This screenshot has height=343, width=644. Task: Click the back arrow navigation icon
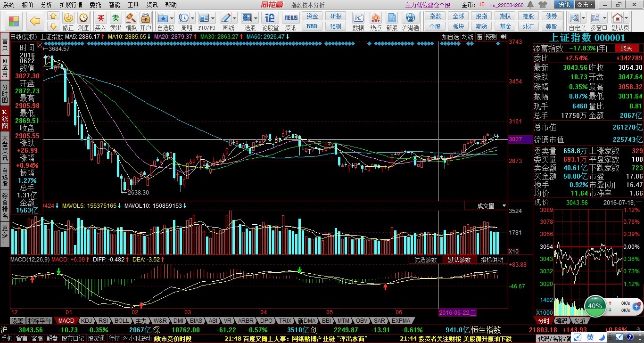(x=34, y=21)
